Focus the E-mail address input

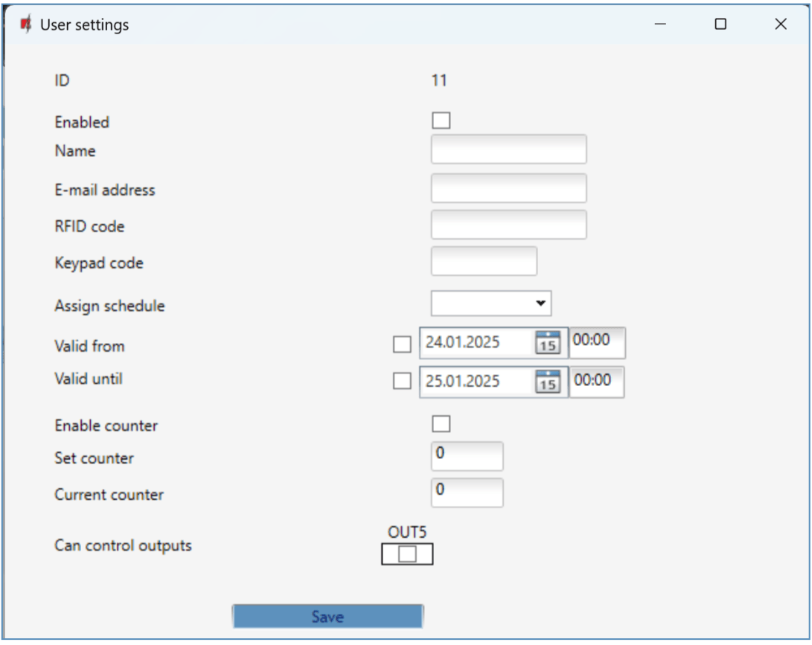[508, 188]
